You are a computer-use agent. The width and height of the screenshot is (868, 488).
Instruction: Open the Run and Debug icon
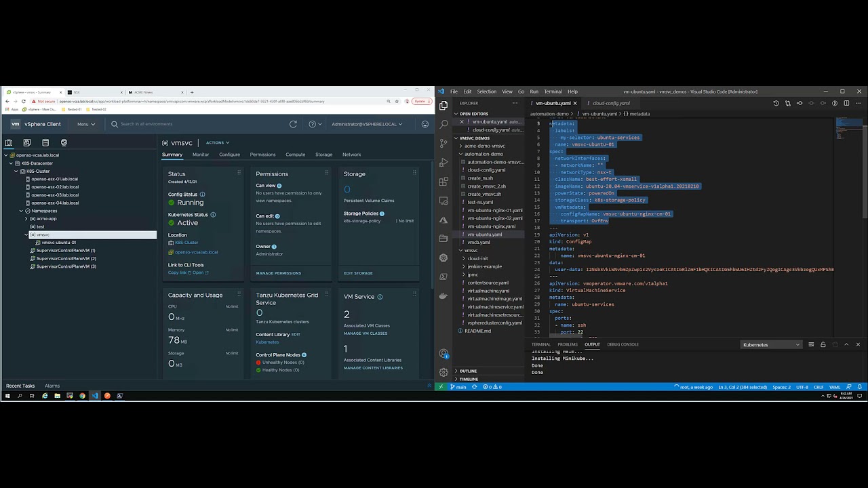(x=443, y=162)
